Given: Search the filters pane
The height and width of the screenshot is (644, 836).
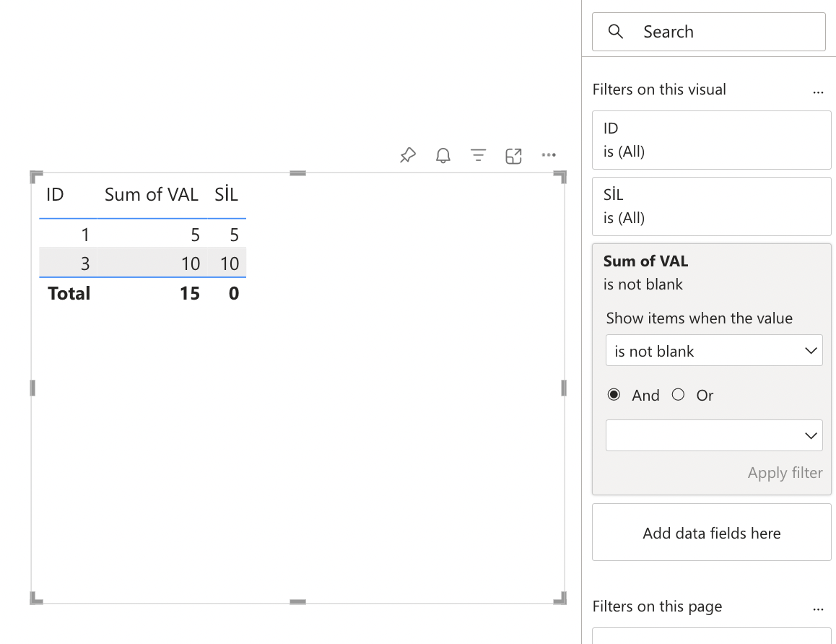Looking at the screenshot, I should (708, 32).
